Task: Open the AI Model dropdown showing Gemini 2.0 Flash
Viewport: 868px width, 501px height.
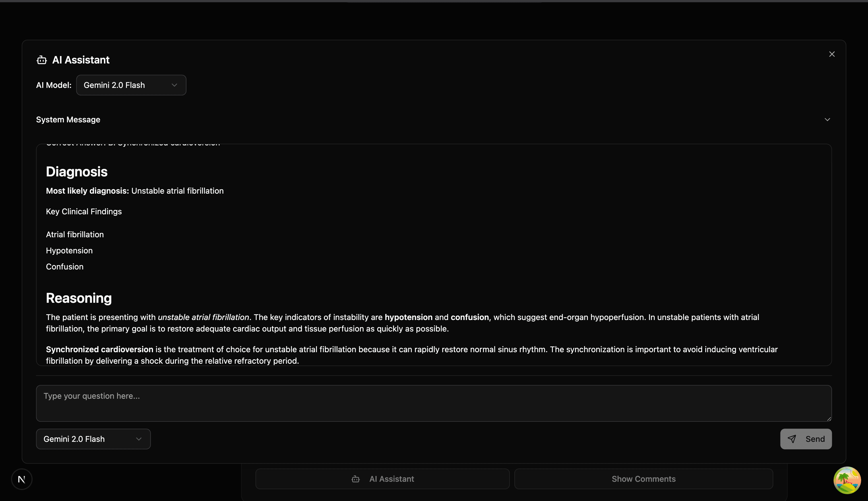Action: click(x=131, y=85)
